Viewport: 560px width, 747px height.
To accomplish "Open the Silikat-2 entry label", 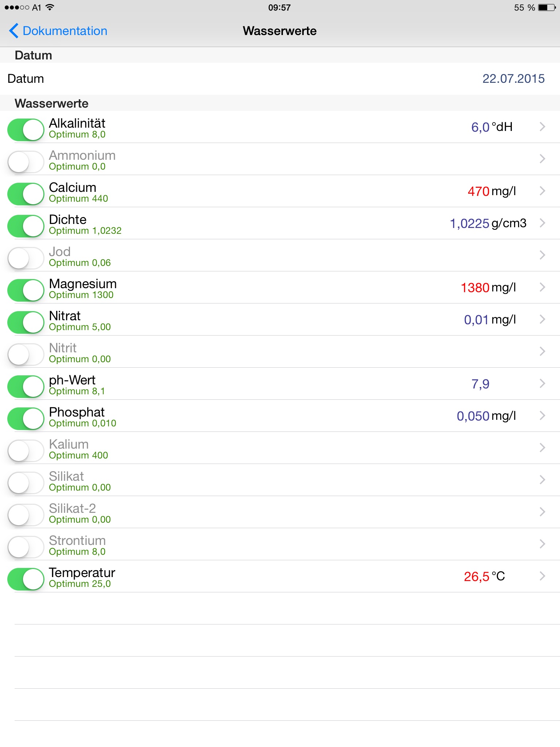I will point(72,508).
